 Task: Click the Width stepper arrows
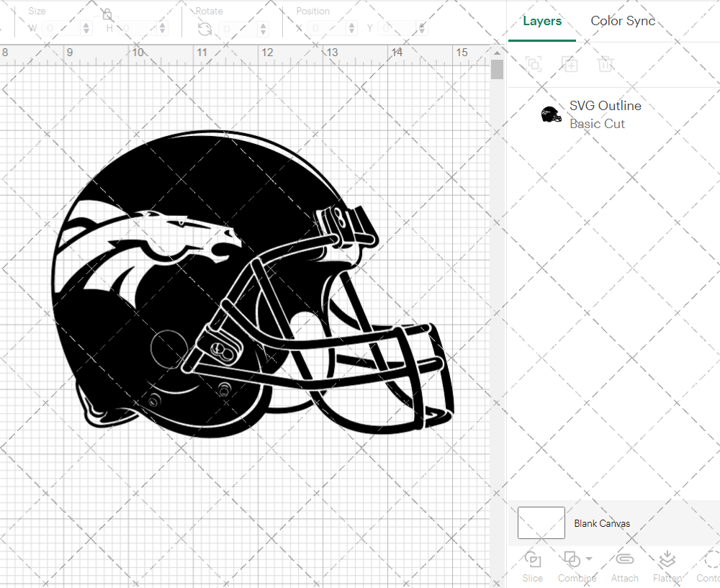(86, 29)
